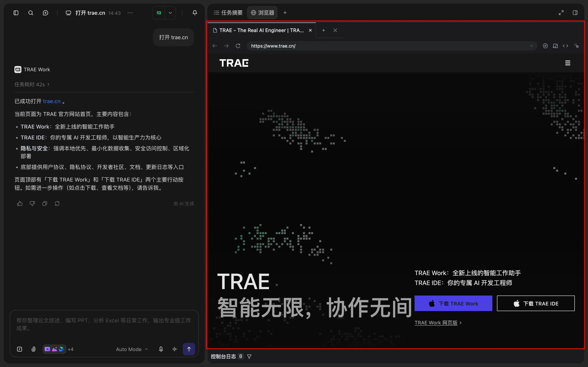
Task: Toggle element picker cursor icon in browser toolbar
Action: point(577,46)
